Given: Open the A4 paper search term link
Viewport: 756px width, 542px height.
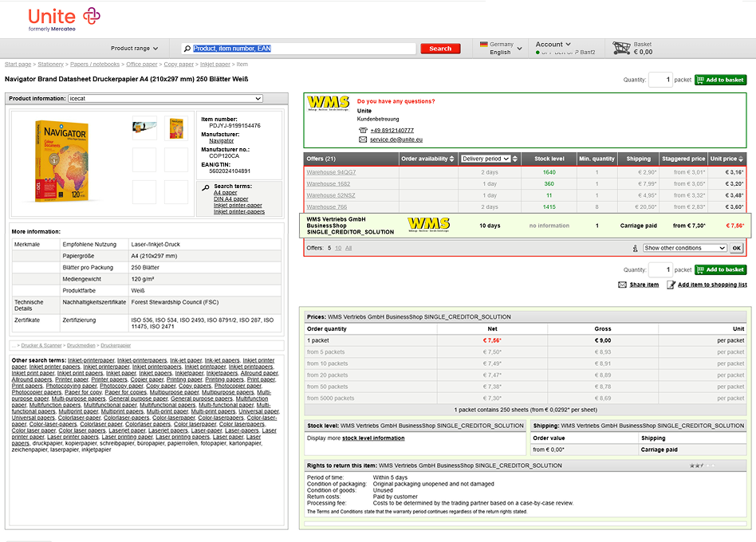Looking at the screenshot, I should pyautogui.click(x=225, y=193).
